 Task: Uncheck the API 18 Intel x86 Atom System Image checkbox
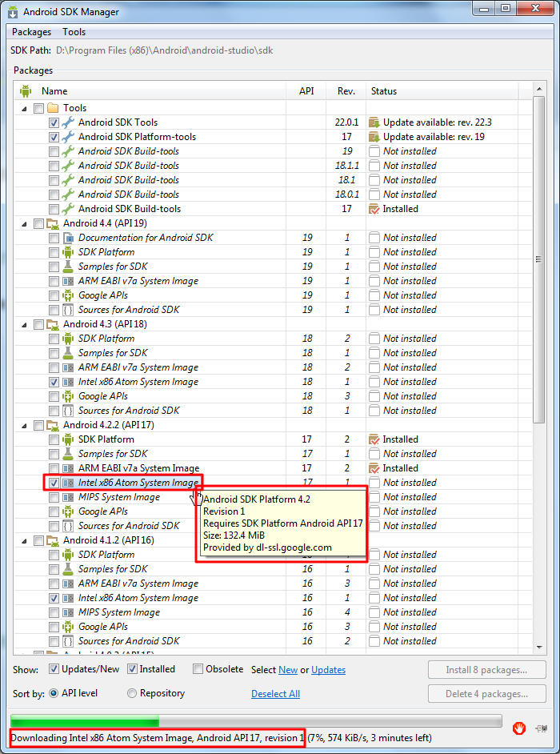pyautogui.click(x=54, y=383)
